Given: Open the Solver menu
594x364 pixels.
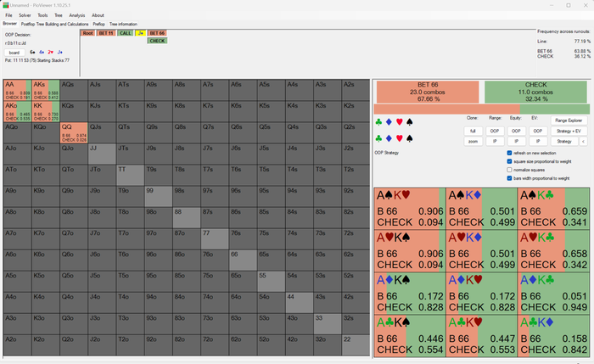Looking at the screenshot, I should pos(25,15).
